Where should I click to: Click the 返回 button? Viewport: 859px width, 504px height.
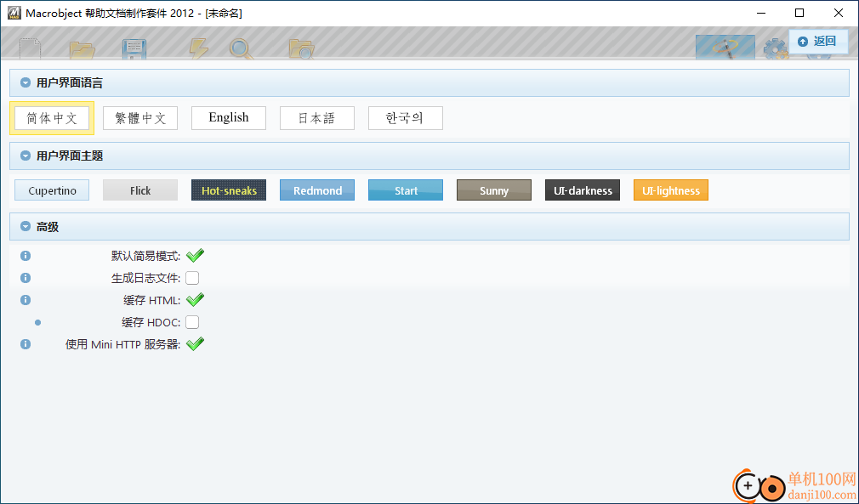click(x=818, y=42)
